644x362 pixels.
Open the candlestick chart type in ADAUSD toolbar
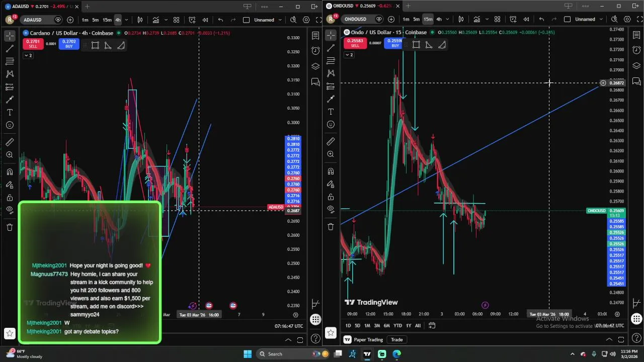[140, 20]
